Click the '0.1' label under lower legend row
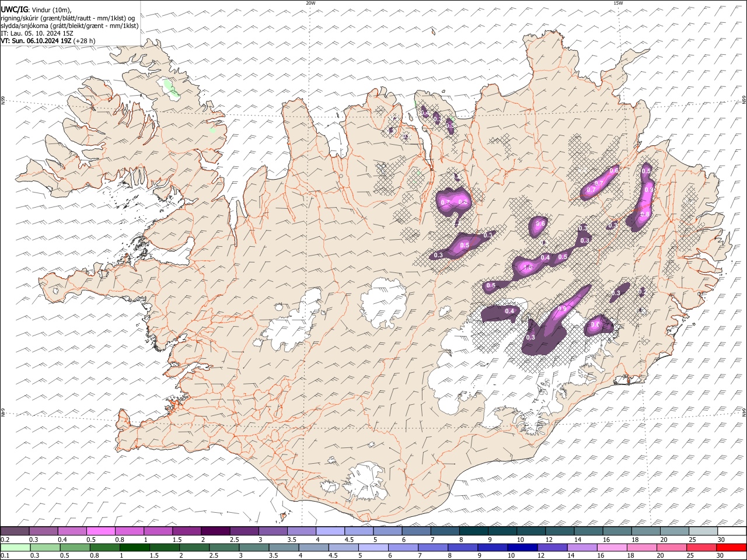The height and width of the screenshot is (560, 747). [4, 556]
